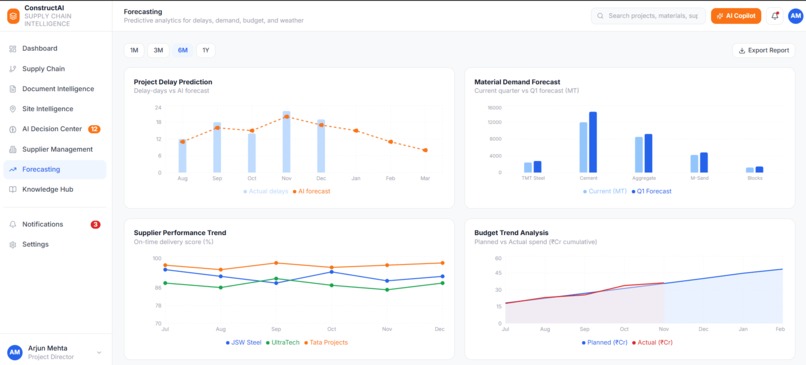This screenshot has height=365, width=806.
Task: Toggle the Actual delays legend item
Action: (x=266, y=191)
